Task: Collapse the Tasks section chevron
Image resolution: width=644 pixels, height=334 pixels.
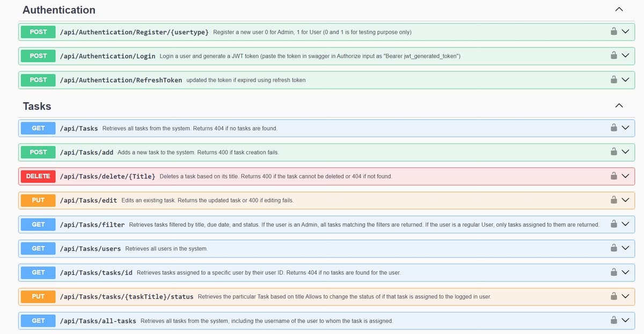Action: tap(619, 106)
